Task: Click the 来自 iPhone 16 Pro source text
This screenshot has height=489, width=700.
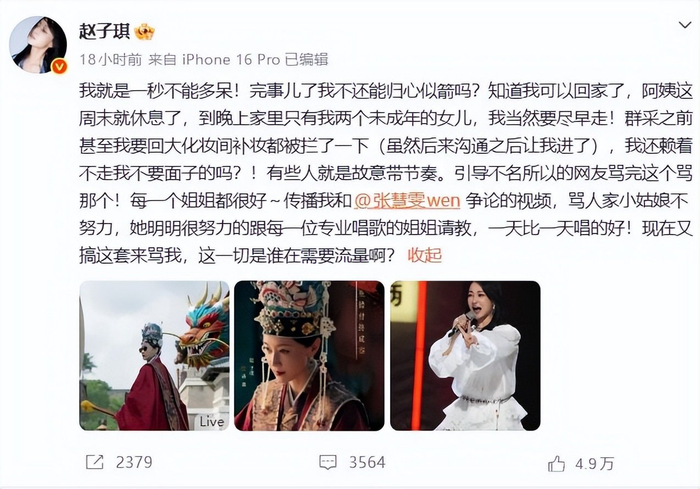Action: tap(214, 59)
